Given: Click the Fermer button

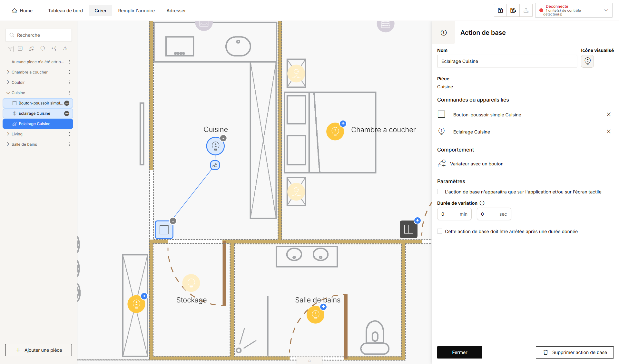Looking at the screenshot, I should click(x=459, y=352).
